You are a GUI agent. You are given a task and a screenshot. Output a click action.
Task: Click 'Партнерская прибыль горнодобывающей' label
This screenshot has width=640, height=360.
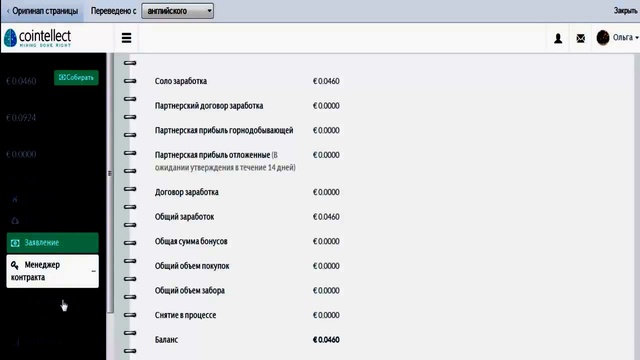(224, 130)
